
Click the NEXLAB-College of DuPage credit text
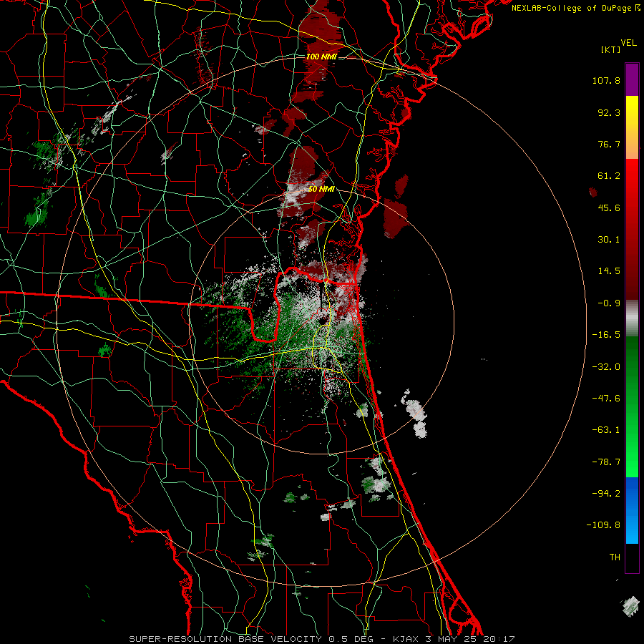coord(575,8)
